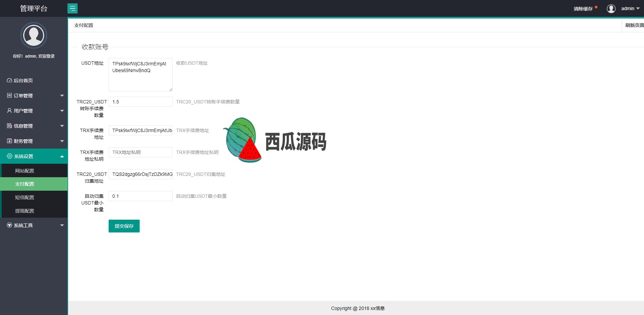This screenshot has height=315, width=644.
Task: Expand the 订单管理 menu arrow
Action: click(x=62, y=96)
